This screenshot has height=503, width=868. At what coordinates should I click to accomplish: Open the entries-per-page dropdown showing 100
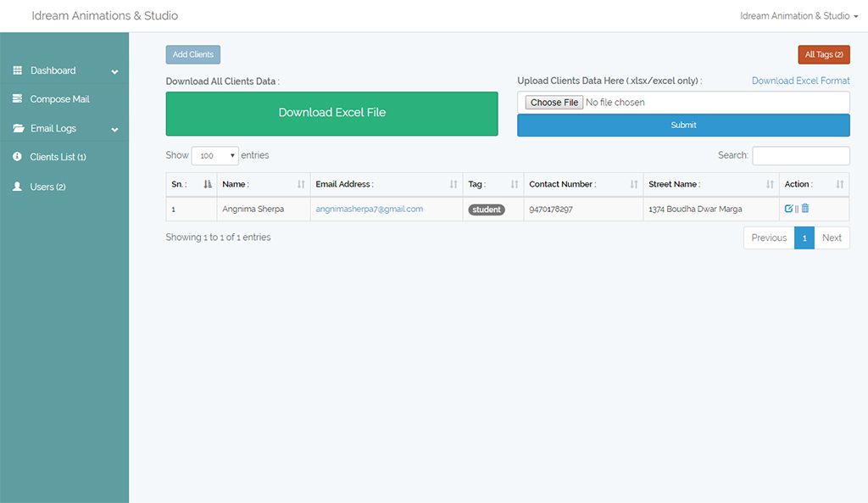click(215, 155)
